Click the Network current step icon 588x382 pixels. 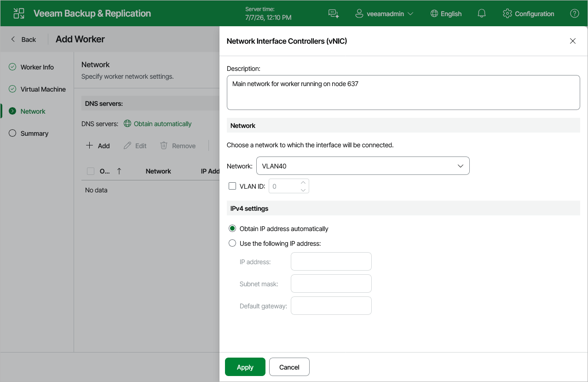(x=12, y=111)
